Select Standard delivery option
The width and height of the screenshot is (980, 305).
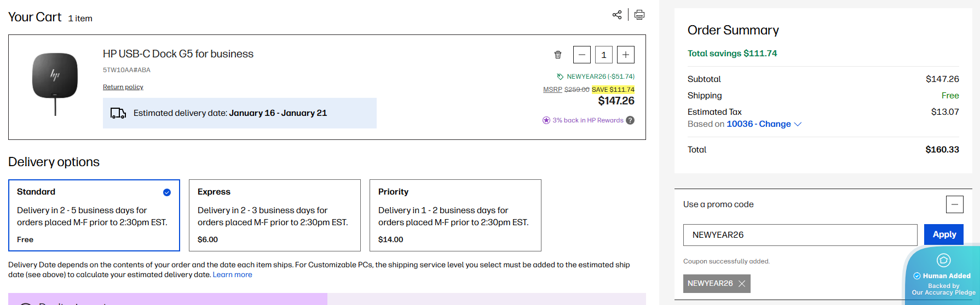(94, 215)
